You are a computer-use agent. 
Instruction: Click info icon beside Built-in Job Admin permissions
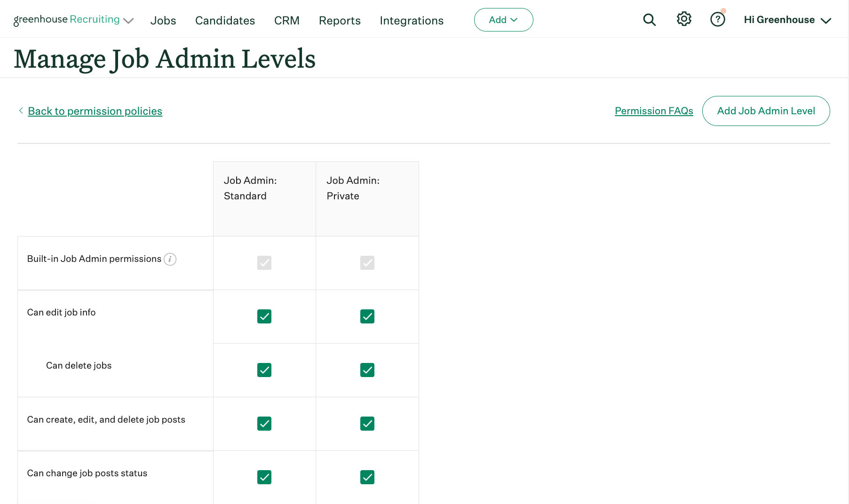(x=170, y=259)
